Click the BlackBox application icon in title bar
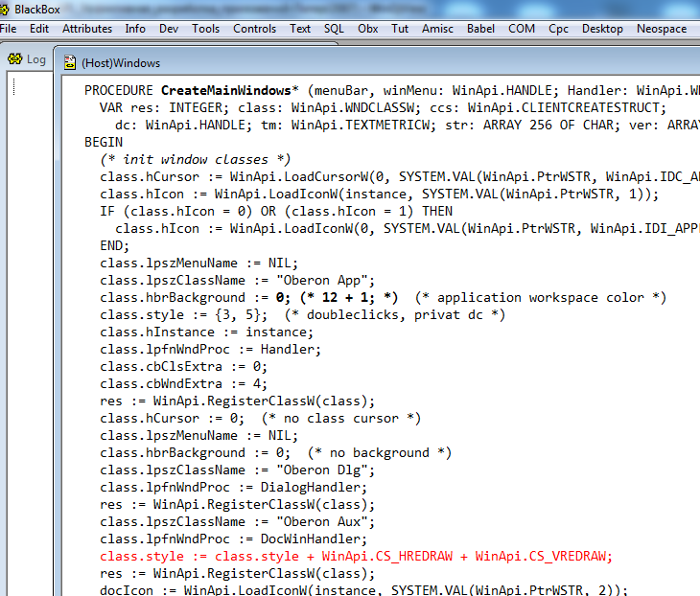The height and width of the screenshot is (596, 700). click(x=8, y=9)
